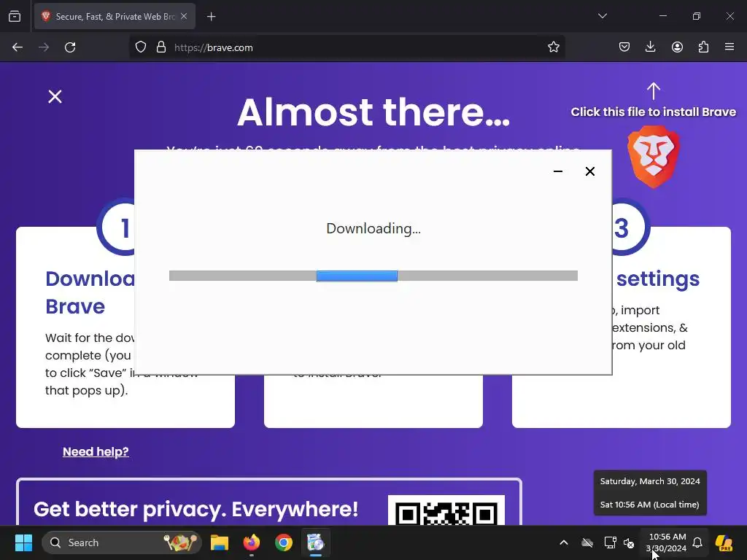
Task: Launch Google Chrome from taskbar
Action: coord(284,542)
